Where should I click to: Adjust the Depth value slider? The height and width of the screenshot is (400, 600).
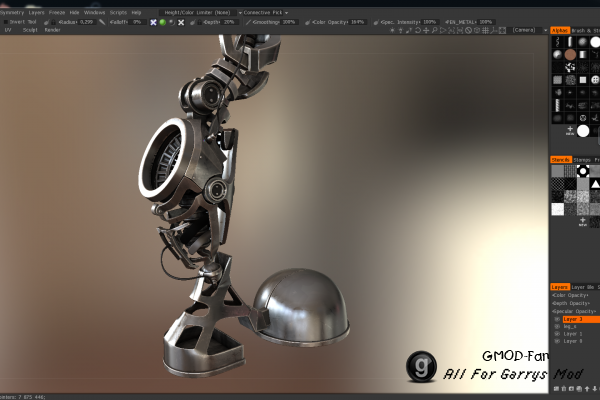230,22
